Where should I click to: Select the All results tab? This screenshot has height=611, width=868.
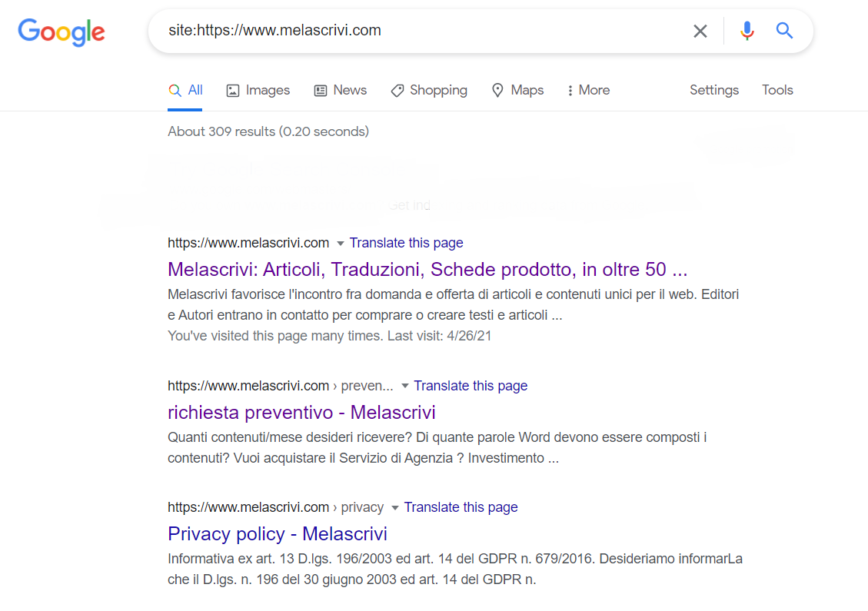185,90
